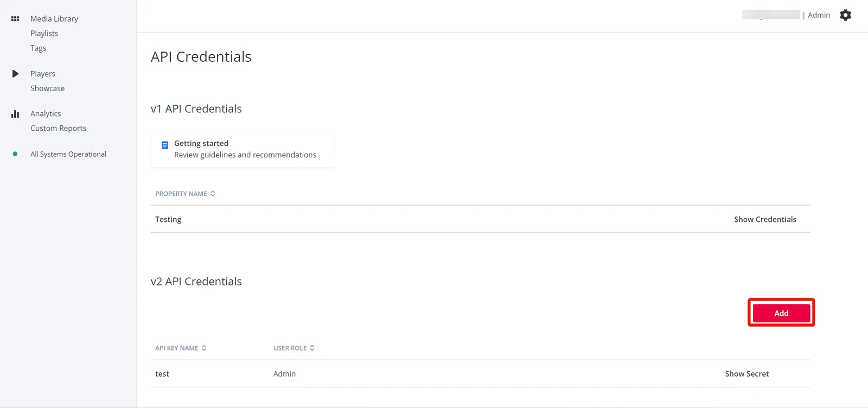The width and height of the screenshot is (868, 408).
Task: Open Showcase in the sidebar
Action: [47, 88]
